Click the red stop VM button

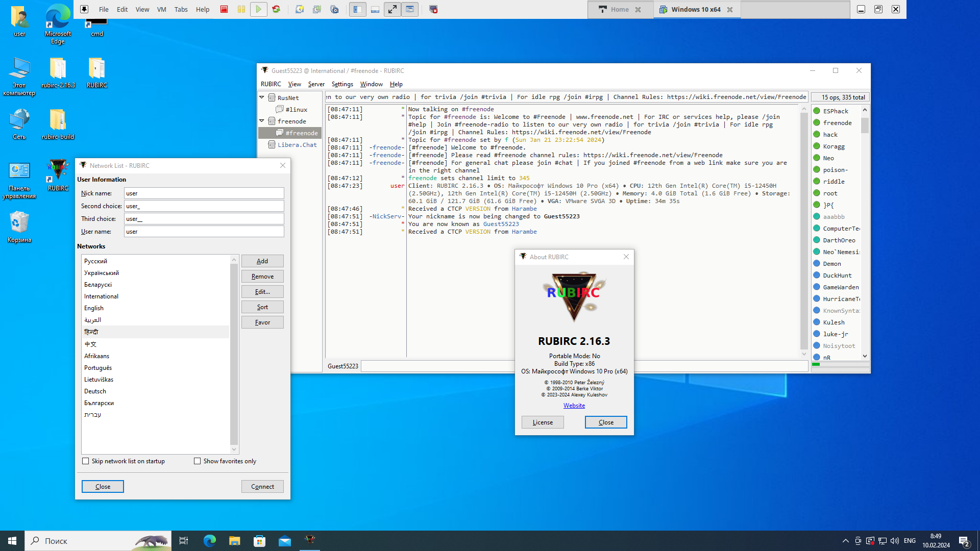[x=224, y=9]
